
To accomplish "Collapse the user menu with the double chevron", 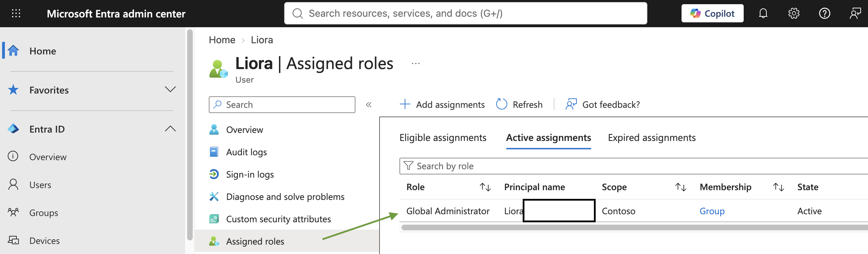I will coord(369,105).
